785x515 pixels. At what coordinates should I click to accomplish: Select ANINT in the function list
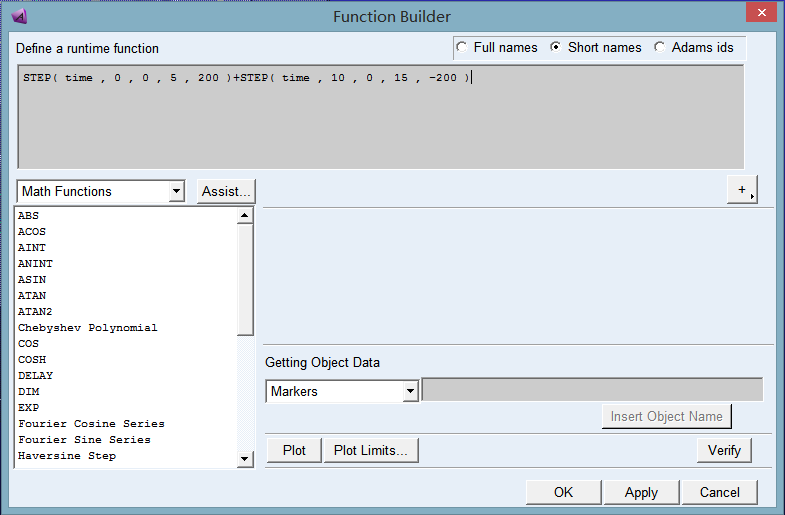point(35,263)
